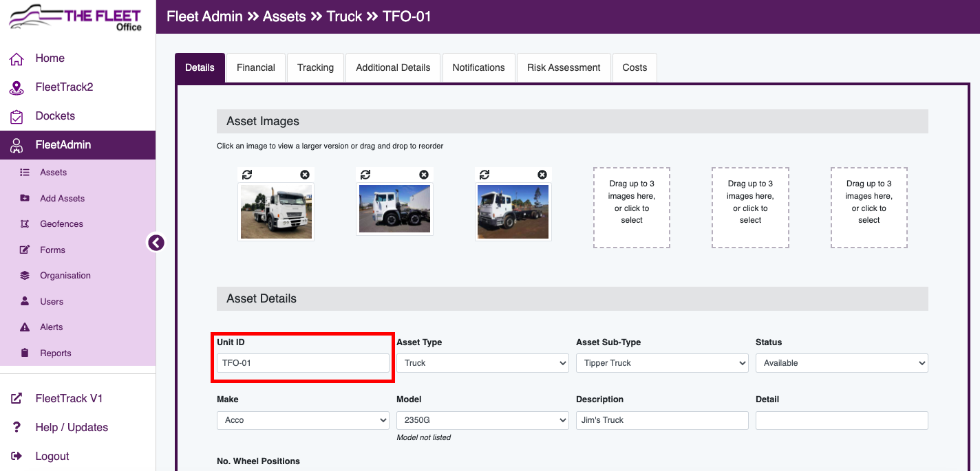Click the FleetAdmin person icon
The width and height of the screenshot is (980, 471).
coord(17,145)
